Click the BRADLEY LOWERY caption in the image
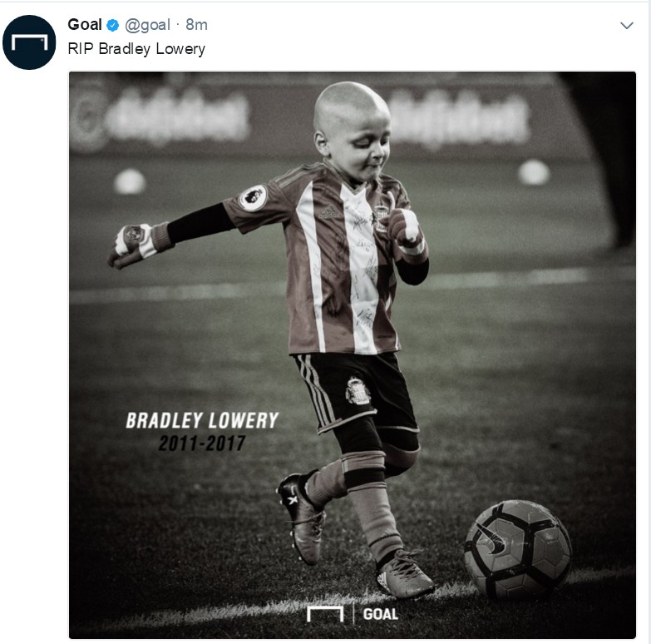 pyautogui.click(x=202, y=420)
